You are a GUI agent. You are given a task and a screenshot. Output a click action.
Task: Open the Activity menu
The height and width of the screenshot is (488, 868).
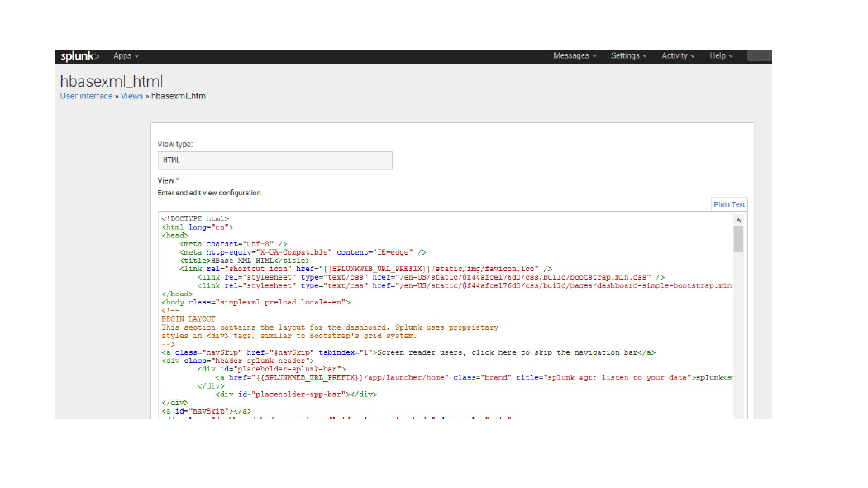point(678,56)
